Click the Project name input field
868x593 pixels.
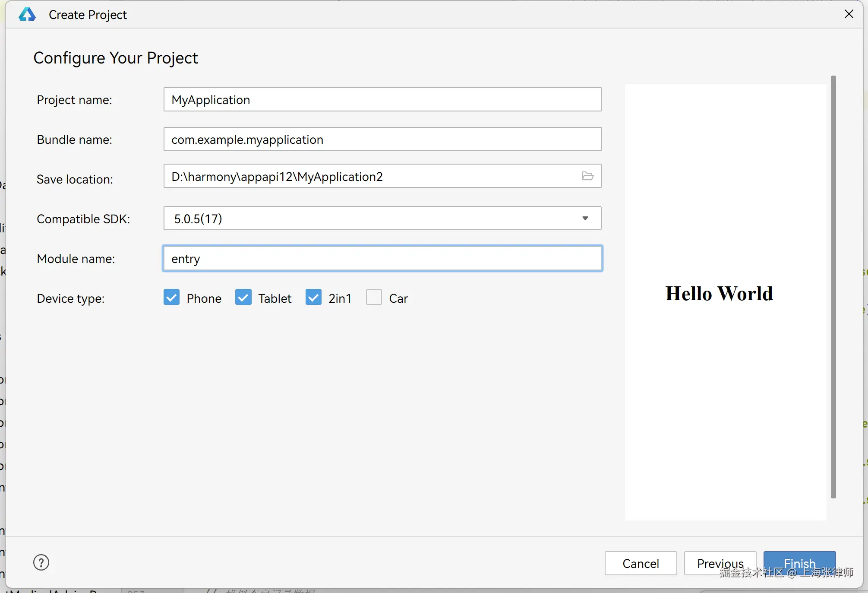[382, 100]
